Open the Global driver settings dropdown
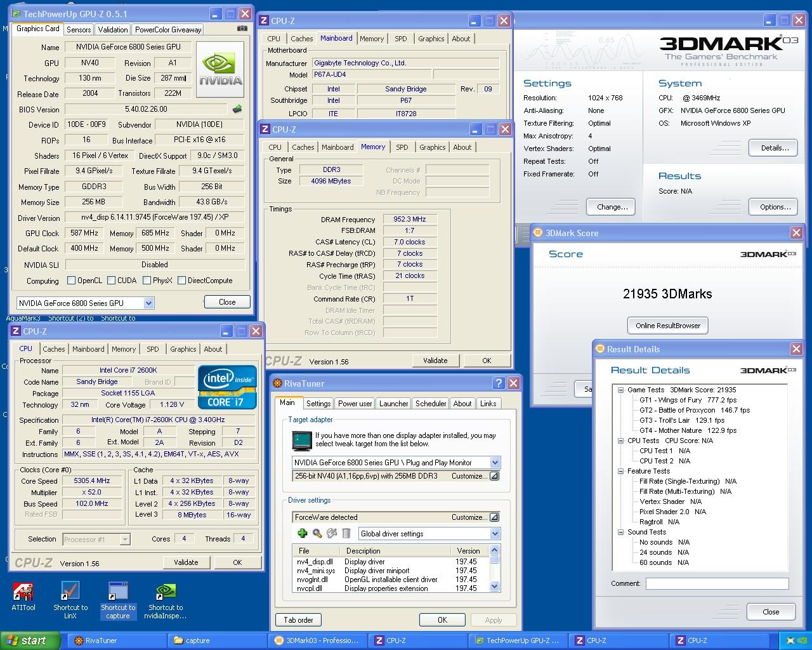812x650 pixels. coord(495,534)
